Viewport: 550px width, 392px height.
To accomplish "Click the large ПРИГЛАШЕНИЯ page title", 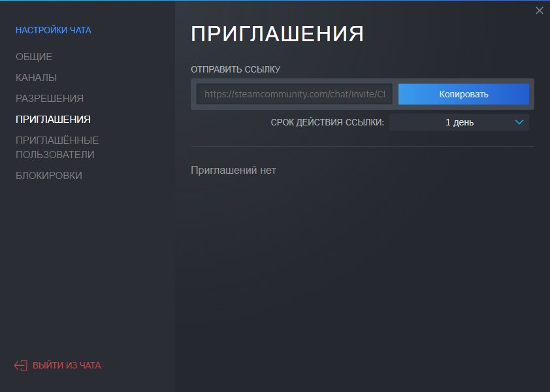I will pyautogui.click(x=277, y=34).
